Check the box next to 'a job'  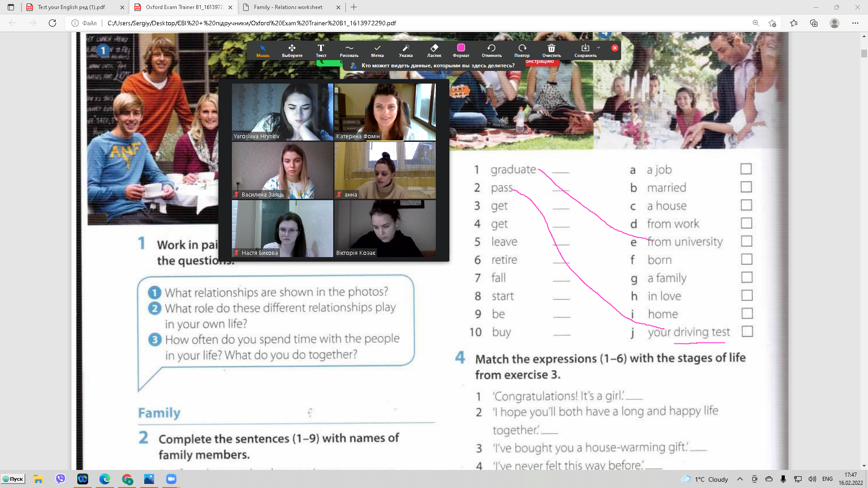tap(746, 169)
